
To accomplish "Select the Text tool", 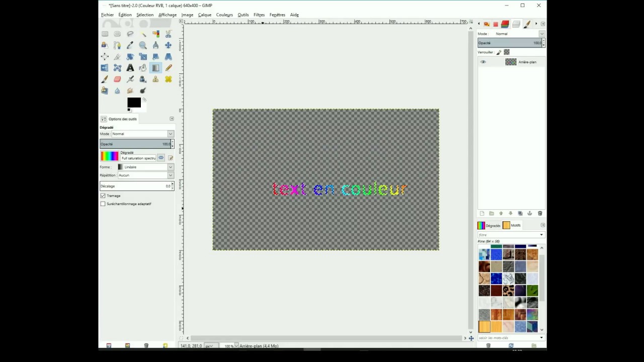I will point(130,68).
